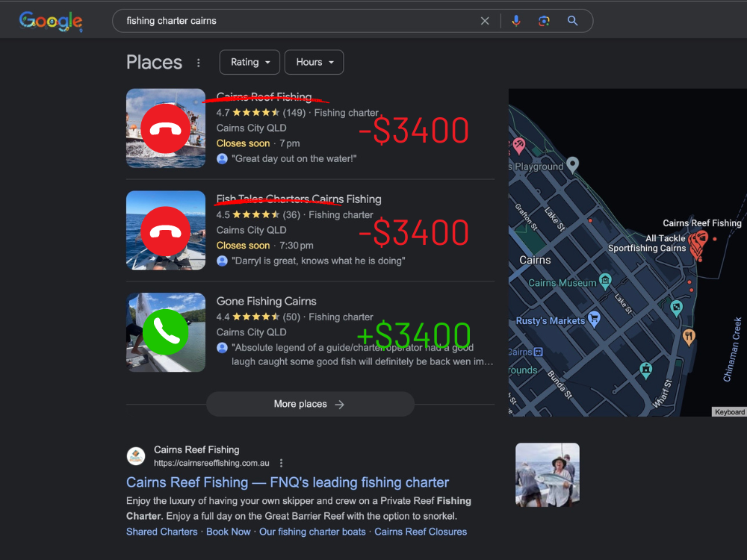Click the magnifying glass search icon
Screen dimensions: 747x560
click(572, 21)
